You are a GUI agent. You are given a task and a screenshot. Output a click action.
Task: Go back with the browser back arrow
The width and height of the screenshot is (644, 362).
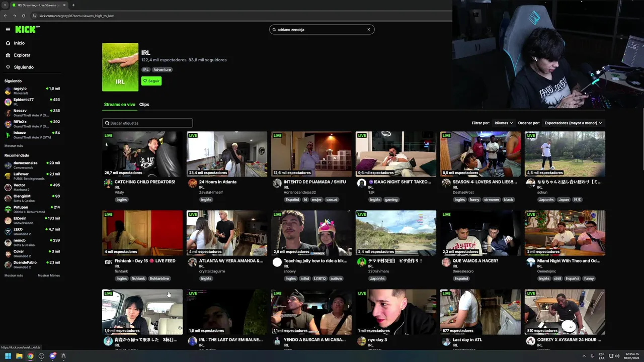[x=6, y=16]
